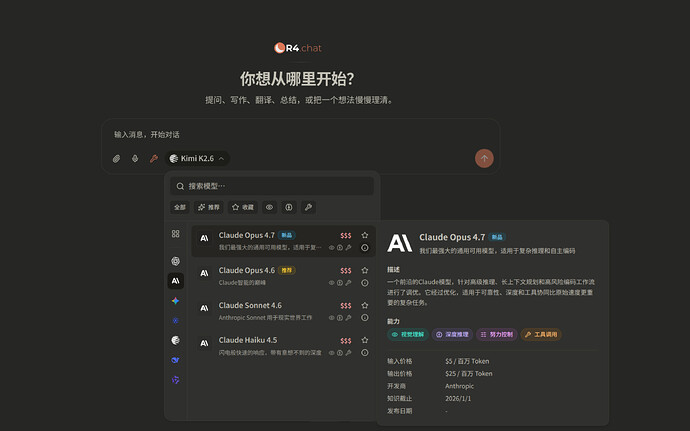690x431 pixels.
Task: Open info icon for Claude Haiku 4.5
Action: coord(365,353)
